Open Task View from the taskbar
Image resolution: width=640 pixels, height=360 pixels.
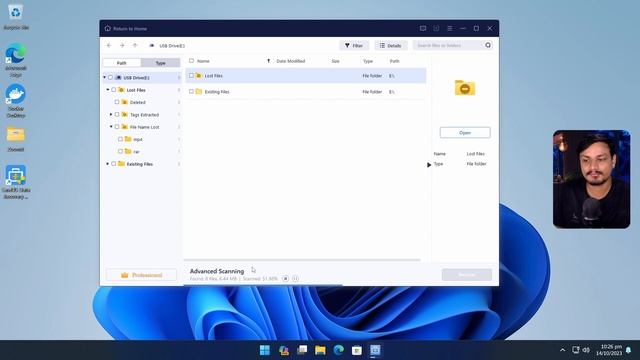pyautogui.click(x=302, y=350)
